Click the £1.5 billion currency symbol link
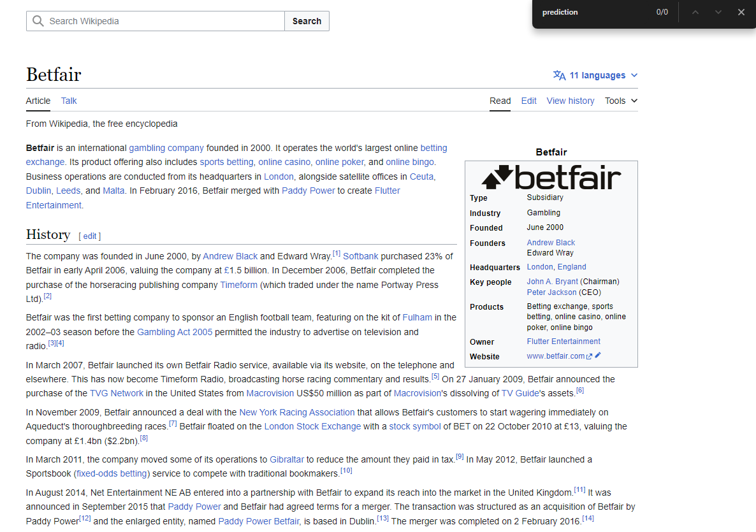 tap(226, 270)
